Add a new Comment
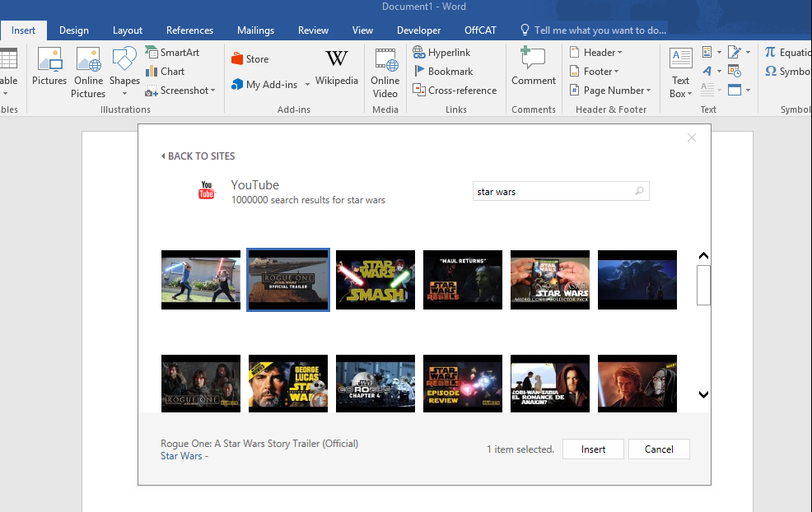 (534, 67)
